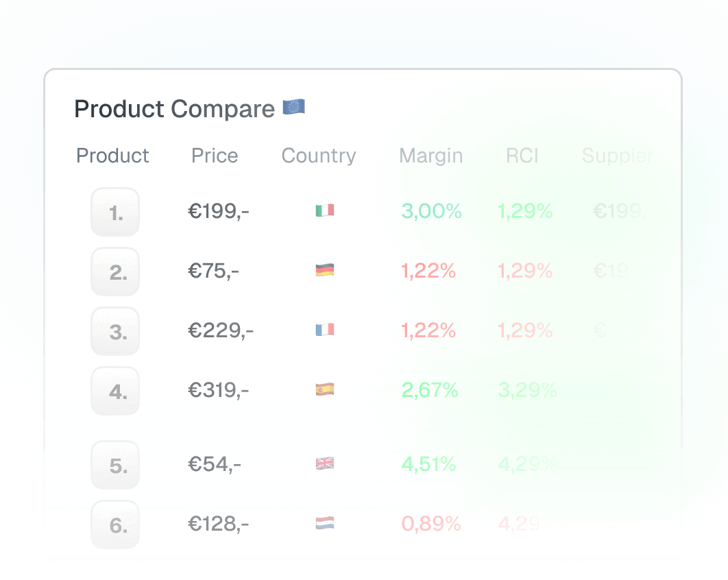Select product row number 4

click(x=114, y=389)
